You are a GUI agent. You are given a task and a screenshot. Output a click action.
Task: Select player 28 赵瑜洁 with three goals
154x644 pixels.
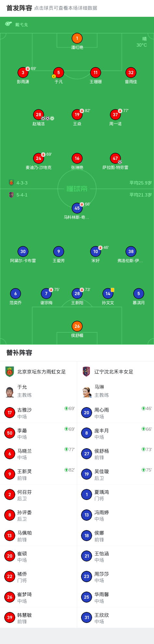point(39,115)
